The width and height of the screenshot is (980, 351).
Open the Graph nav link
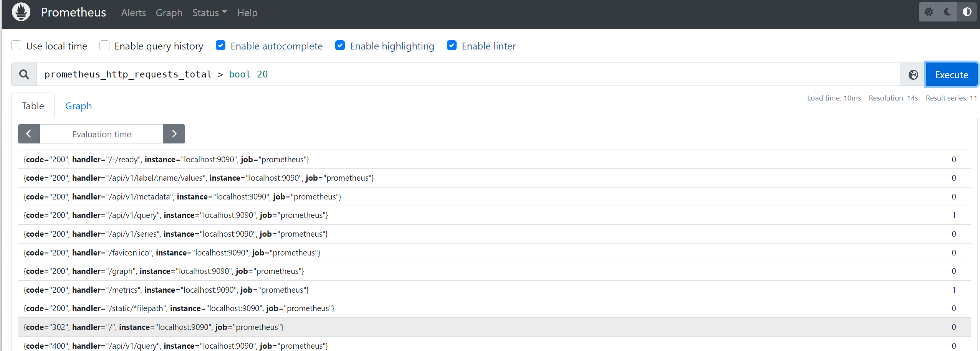(169, 13)
